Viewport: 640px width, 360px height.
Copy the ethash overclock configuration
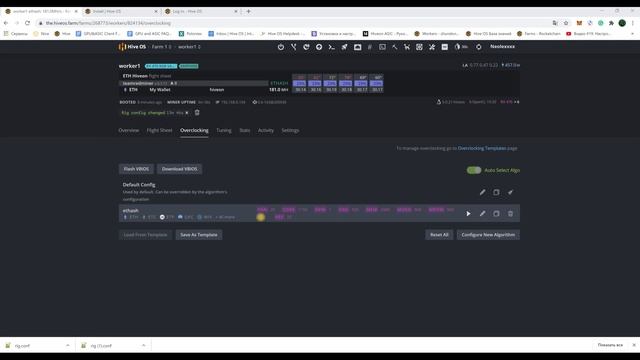[x=496, y=213]
